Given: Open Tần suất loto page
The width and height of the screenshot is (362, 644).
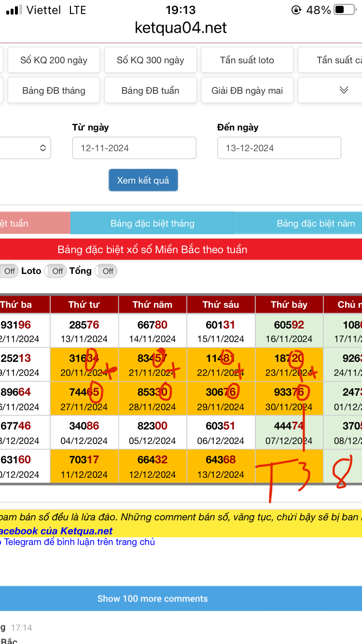Looking at the screenshot, I should point(247,60).
